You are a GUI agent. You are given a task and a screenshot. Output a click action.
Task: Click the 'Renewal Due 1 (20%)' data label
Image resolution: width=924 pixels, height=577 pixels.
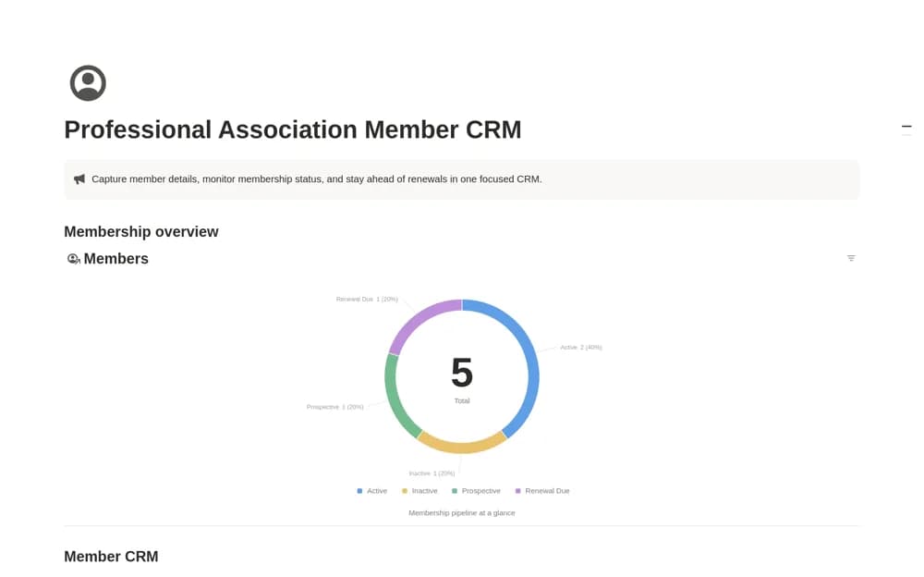[367, 300]
